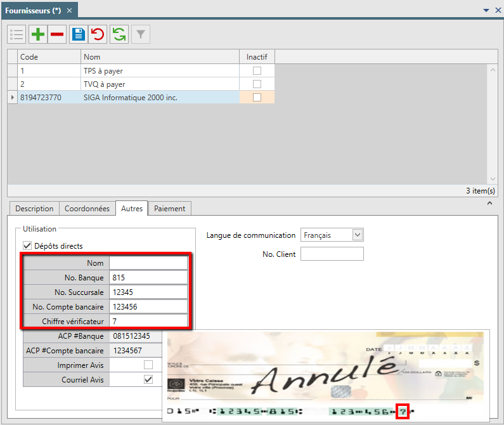Open the Paiement tab

(x=170, y=209)
